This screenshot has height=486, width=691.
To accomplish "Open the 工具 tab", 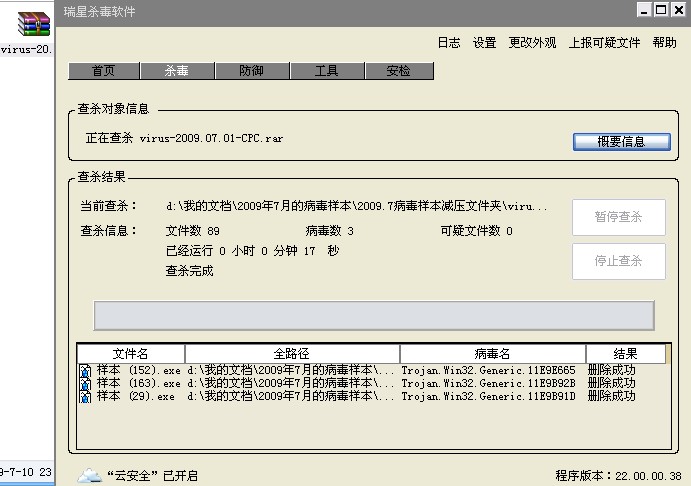I will (x=327, y=71).
